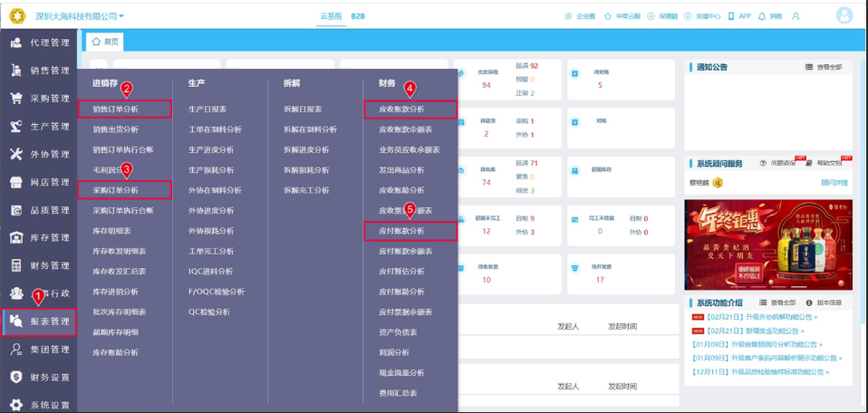Image resolution: width=868 pixels, height=413 pixels.
Task: Open 拆解日报表 report
Action: 303,109
